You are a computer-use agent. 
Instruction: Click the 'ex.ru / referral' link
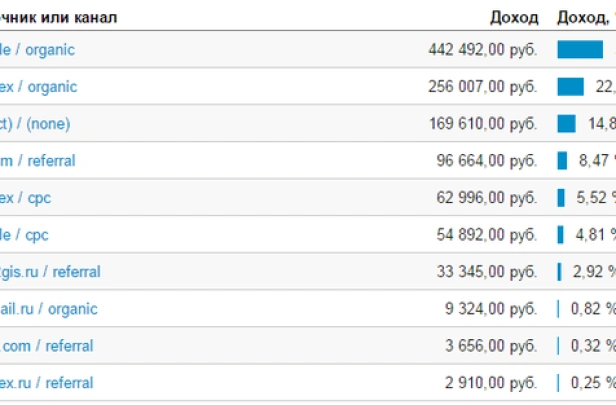tap(47, 383)
